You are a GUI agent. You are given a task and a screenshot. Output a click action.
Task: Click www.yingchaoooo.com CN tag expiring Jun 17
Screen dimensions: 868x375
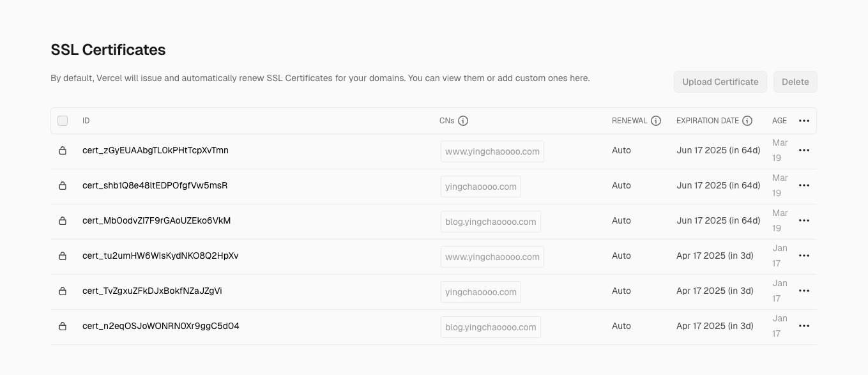click(x=492, y=151)
